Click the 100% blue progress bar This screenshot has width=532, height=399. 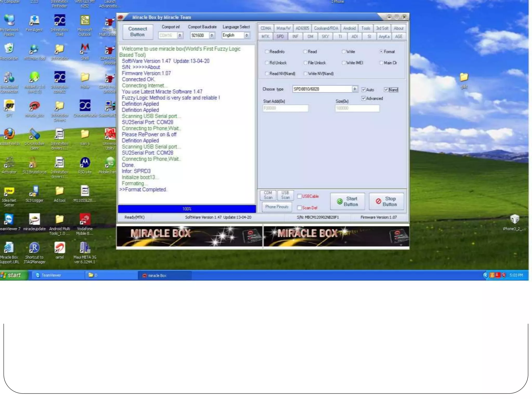pos(187,209)
